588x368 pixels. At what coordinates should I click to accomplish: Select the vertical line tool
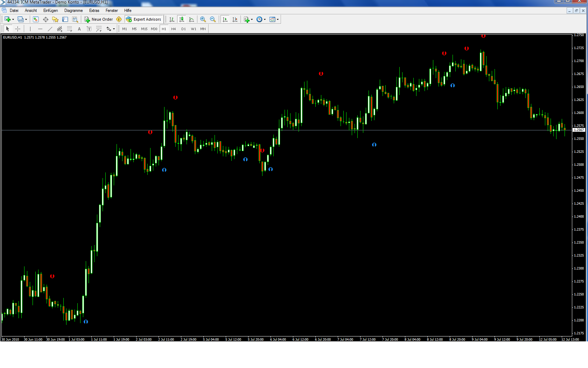pos(30,29)
